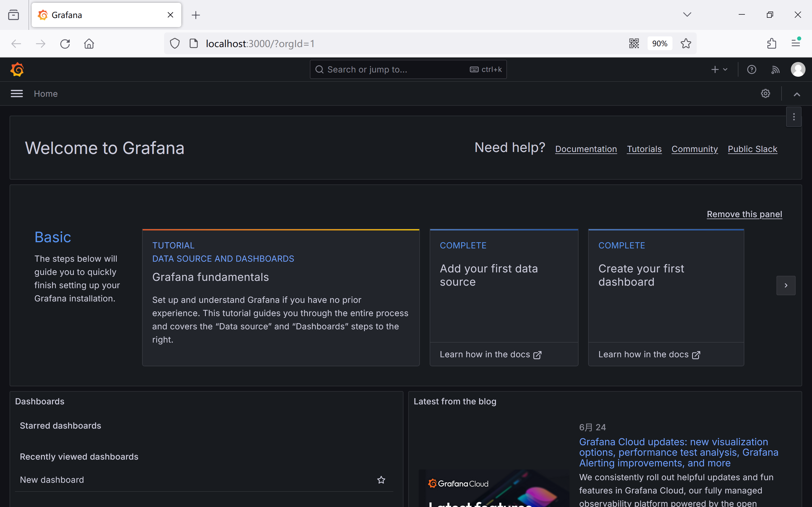The height and width of the screenshot is (507, 812).
Task: Click the QR code icon in address bar
Action: coord(634,44)
